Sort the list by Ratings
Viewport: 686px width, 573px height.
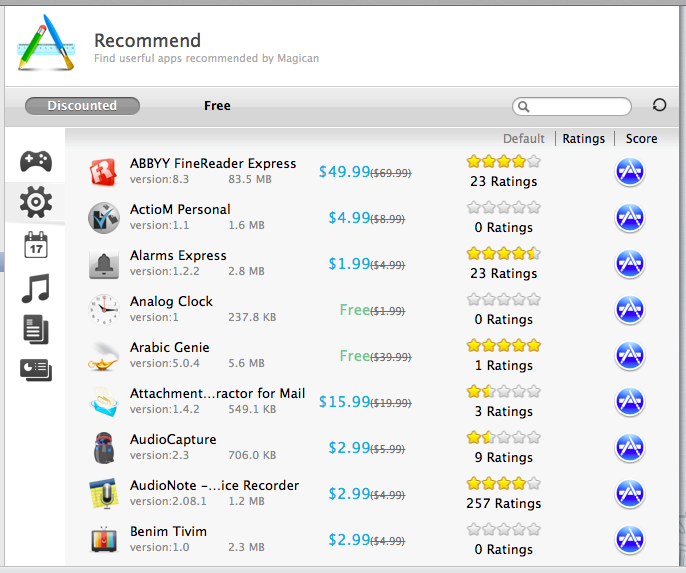click(x=584, y=139)
